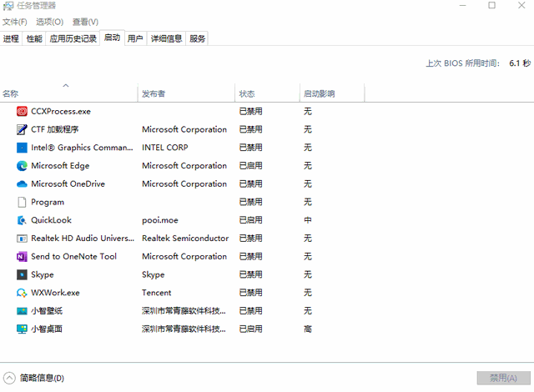The height and width of the screenshot is (392, 534).
Task: Sort by 名称 column header
Action: (11, 93)
